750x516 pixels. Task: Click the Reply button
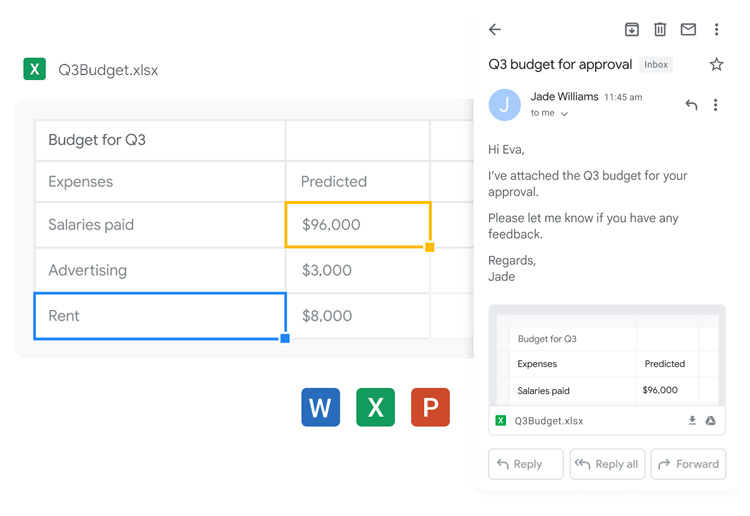click(526, 464)
